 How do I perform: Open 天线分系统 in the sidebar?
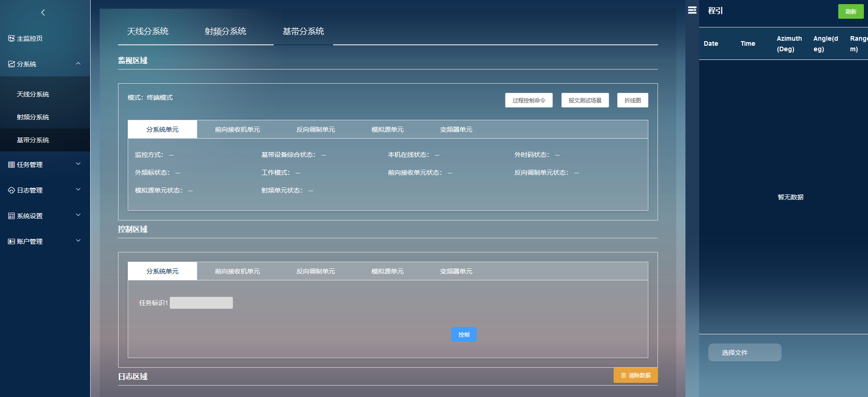tap(45, 94)
